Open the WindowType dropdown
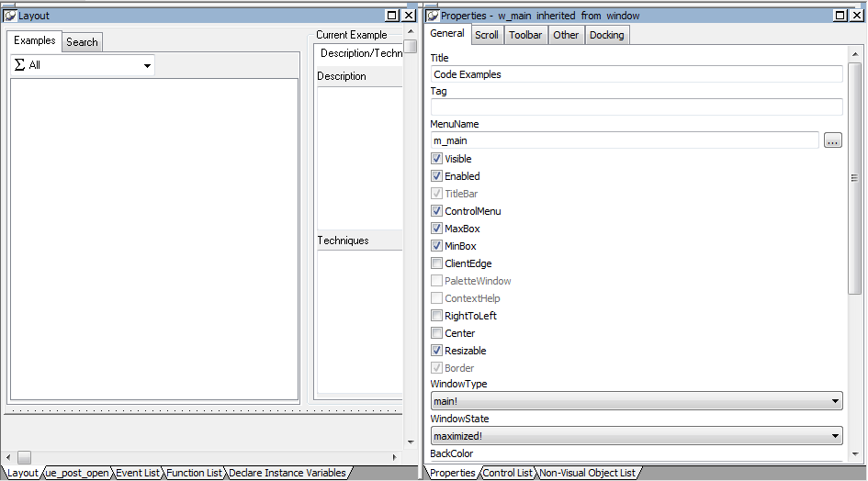 click(x=637, y=401)
